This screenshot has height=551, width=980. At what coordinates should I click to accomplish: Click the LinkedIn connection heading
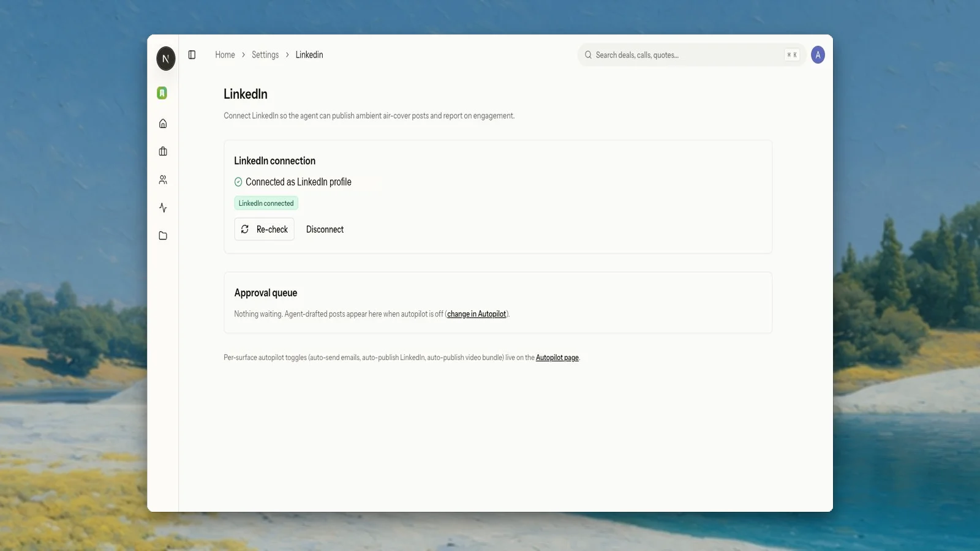[275, 160]
